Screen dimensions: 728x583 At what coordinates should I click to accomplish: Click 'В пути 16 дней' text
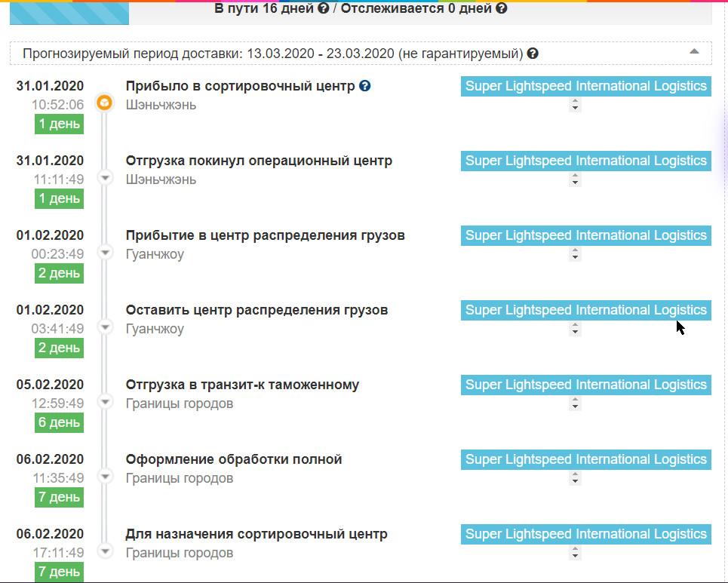[264, 8]
